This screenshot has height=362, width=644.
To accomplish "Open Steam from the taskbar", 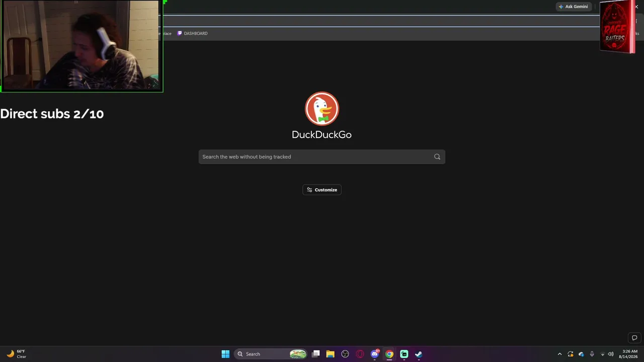I will tap(419, 354).
